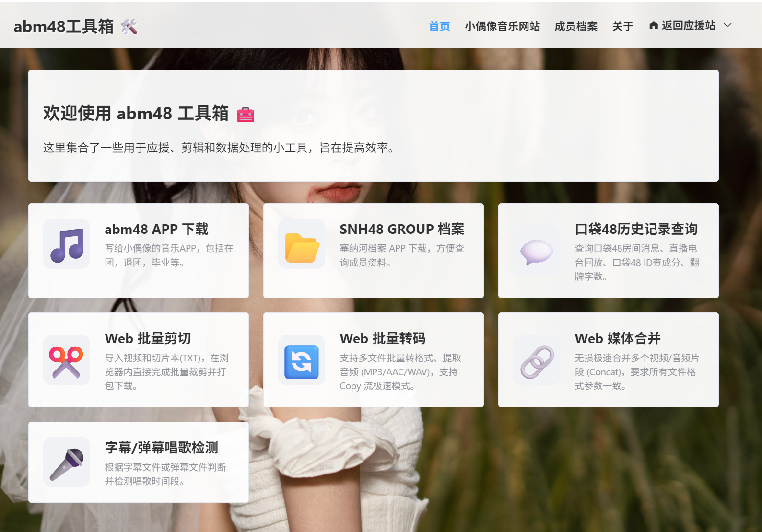
Task: Open the 口袋48历史记录查询 card title
Action: (636, 229)
